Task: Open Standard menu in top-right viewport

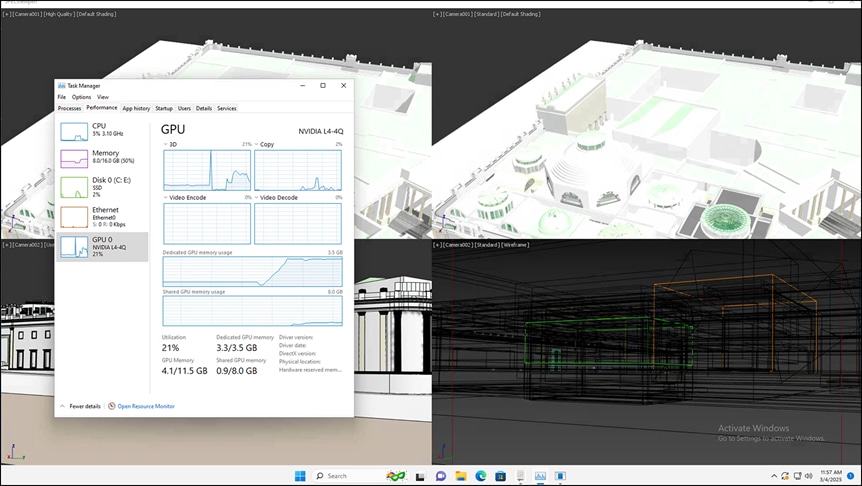Action: (x=486, y=14)
